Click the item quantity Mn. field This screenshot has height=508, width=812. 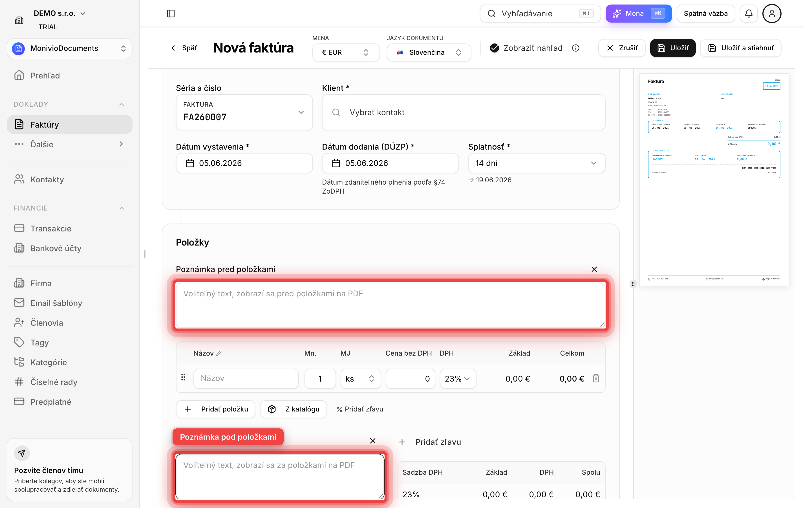coord(320,379)
